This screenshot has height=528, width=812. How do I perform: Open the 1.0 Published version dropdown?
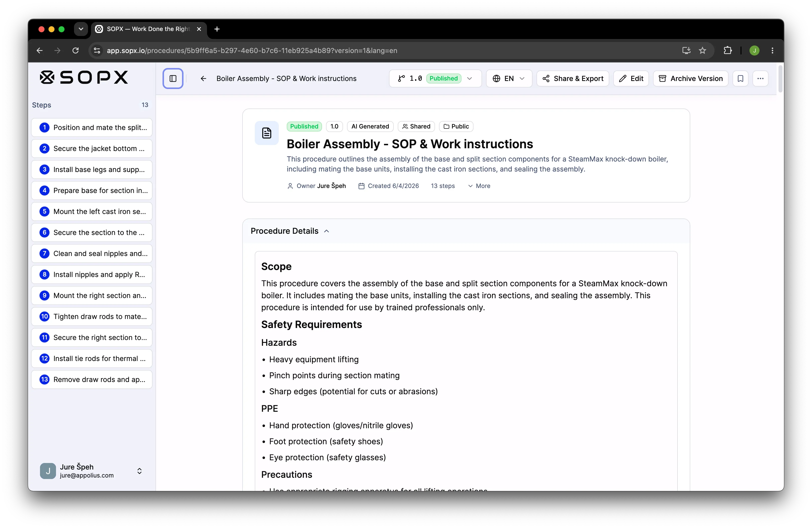[x=435, y=78]
